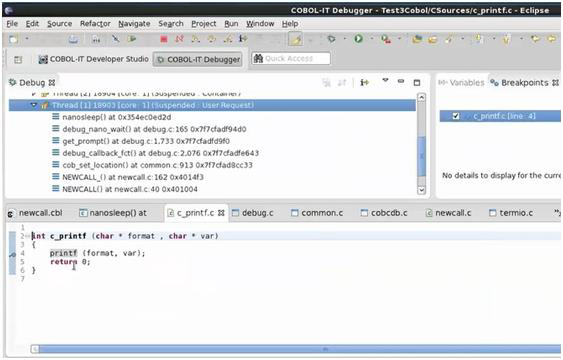This screenshot has width=563, height=360.
Task: Toggle Use Step Filters button
Action: [x=243, y=38]
